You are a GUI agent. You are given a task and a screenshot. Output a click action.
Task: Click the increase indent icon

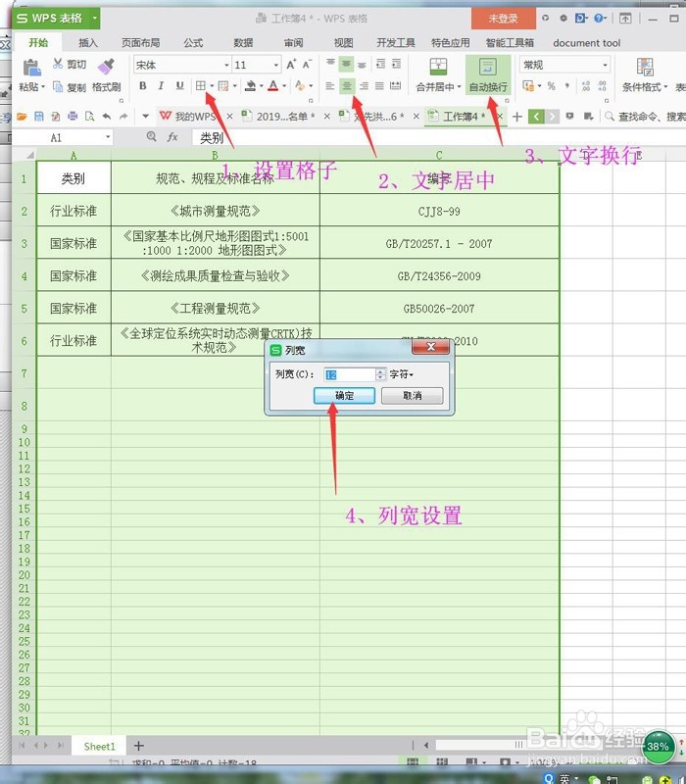(397, 64)
